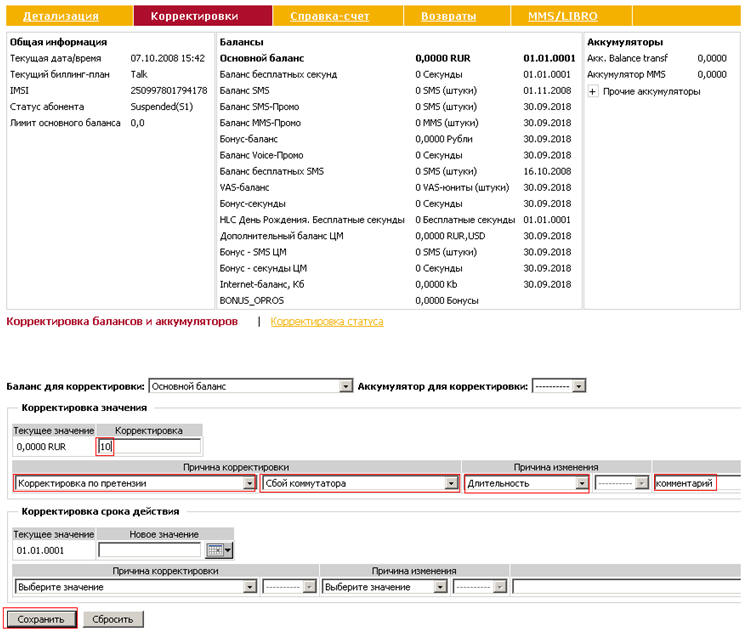
Task: Open disabled dropdown beside validity Причина изменения
Action: pyautogui.click(x=480, y=587)
